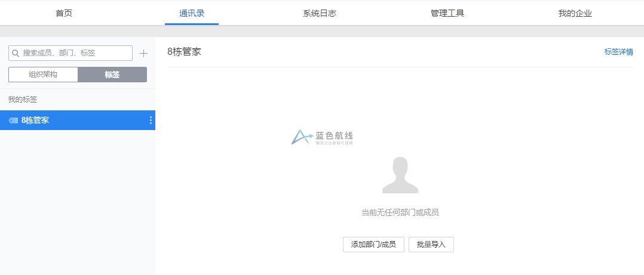Click the 当前无任何部门或成员 message

[x=400, y=212]
